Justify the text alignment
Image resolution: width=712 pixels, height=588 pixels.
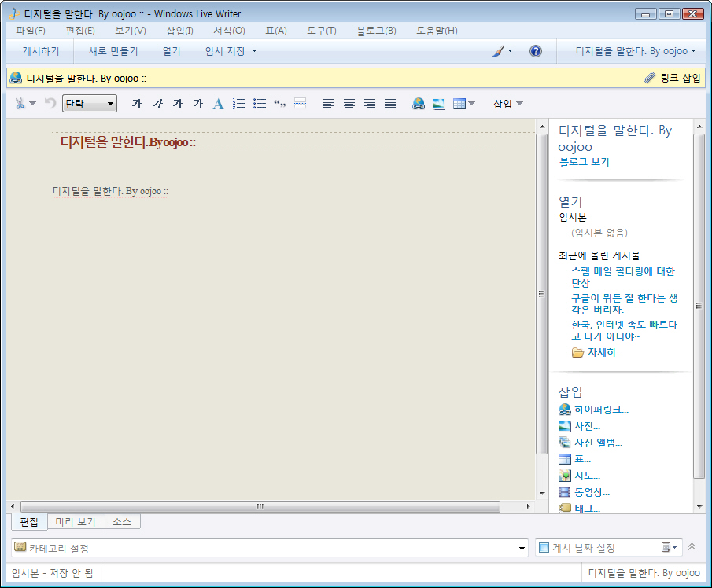(x=390, y=104)
